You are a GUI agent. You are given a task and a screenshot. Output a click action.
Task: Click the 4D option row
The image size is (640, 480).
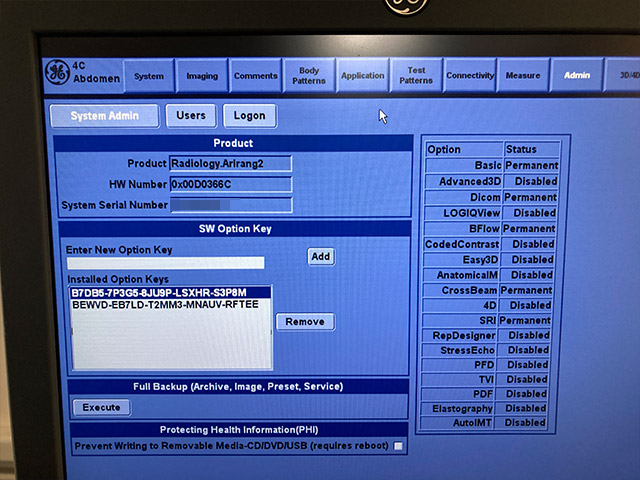pos(487,305)
